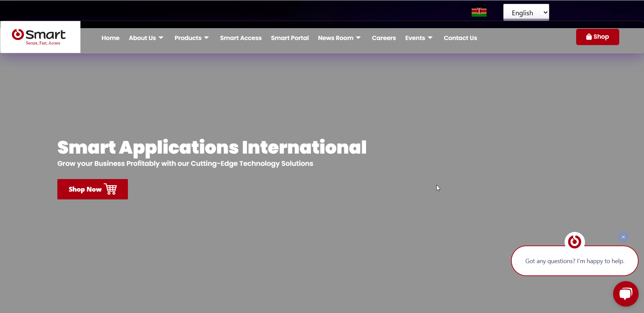This screenshot has height=313, width=644.
Task: Open the Smart Portal link
Action: pos(290,38)
